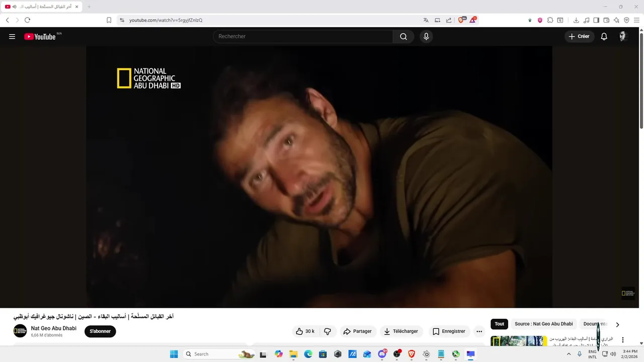The height and width of the screenshot is (362, 644).
Task: Open volume control in system tray
Action: (613, 354)
